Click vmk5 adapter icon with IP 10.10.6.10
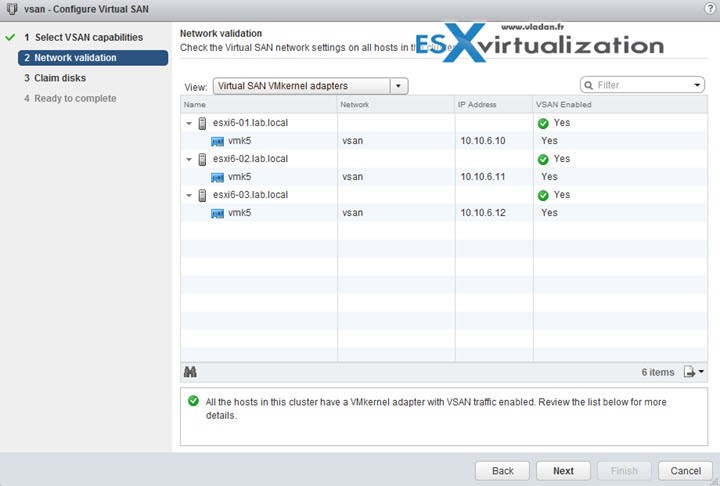Image resolution: width=720 pixels, height=486 pixels. (217, 141)
